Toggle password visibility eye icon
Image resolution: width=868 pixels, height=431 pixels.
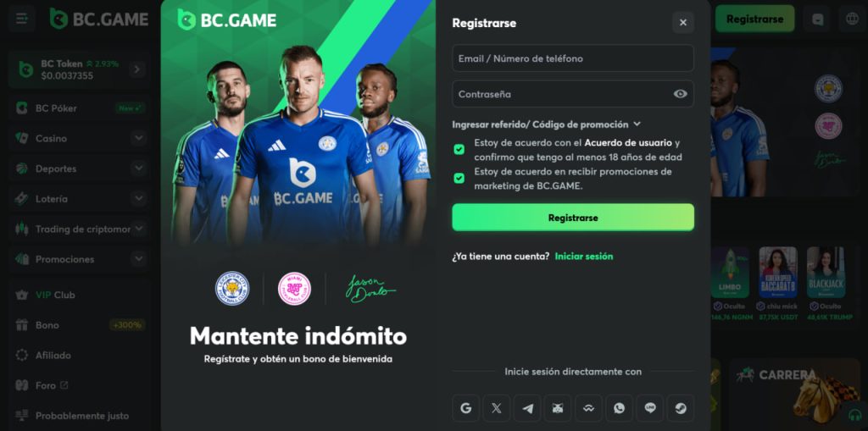click(x=681, y=94)
